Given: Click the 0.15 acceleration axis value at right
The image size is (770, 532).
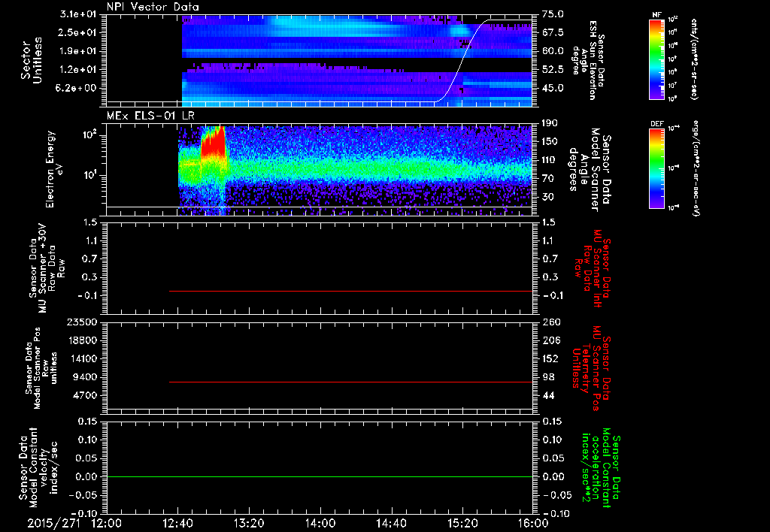Looking at the screenshot, I should [553, 422].
